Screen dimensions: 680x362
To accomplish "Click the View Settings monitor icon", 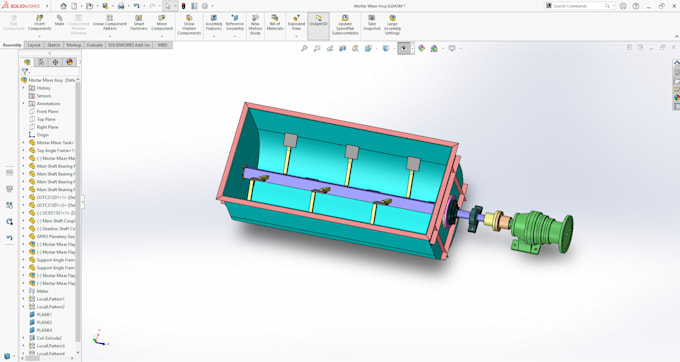I will pos(452,49).
